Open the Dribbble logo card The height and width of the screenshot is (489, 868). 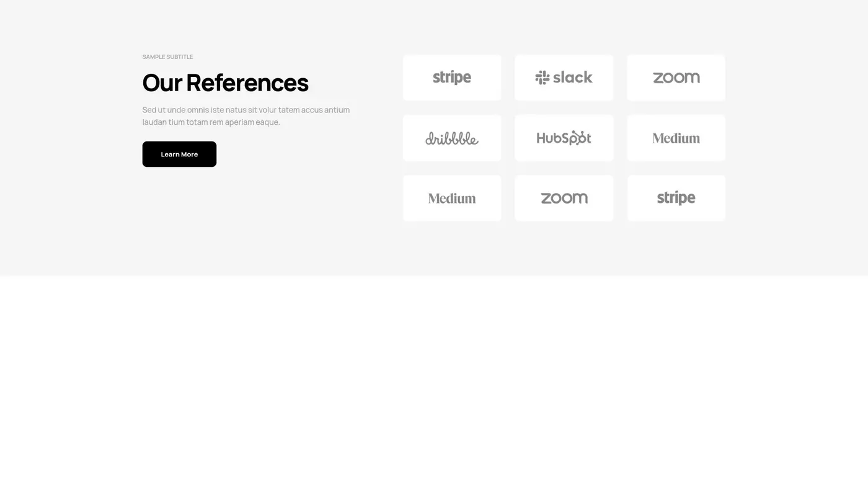click(451, 138)
